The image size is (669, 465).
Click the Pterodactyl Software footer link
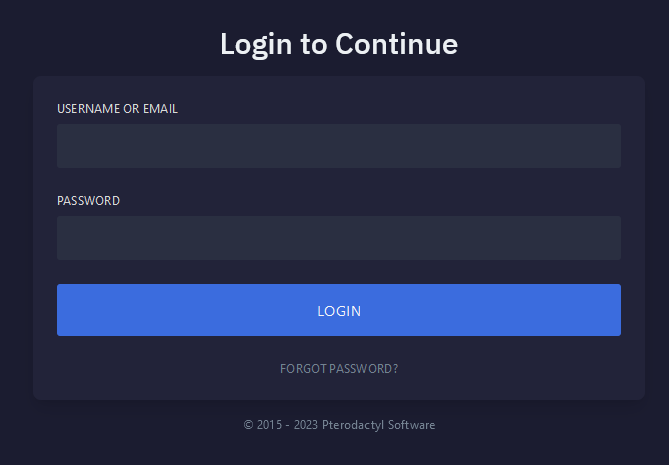click(x=385, y=425)
